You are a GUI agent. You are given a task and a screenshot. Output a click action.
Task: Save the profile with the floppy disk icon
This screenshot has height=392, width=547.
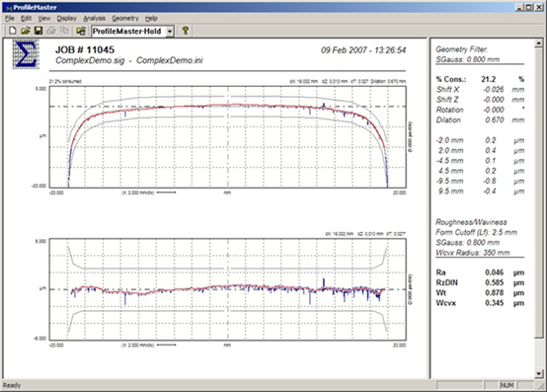[39, 31]
